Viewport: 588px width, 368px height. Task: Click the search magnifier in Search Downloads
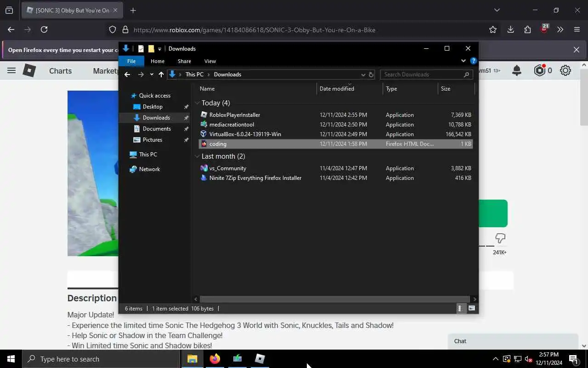coord(466,75)
